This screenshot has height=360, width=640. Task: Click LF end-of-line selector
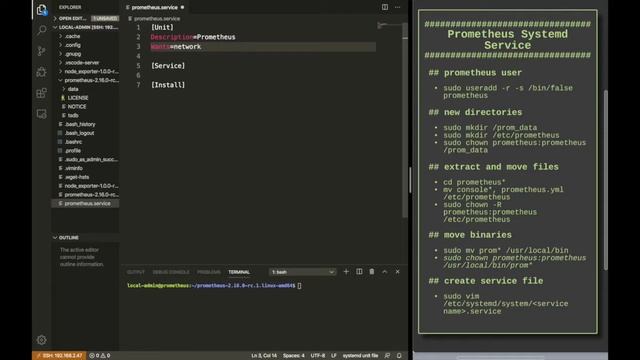tap(333, 356)
